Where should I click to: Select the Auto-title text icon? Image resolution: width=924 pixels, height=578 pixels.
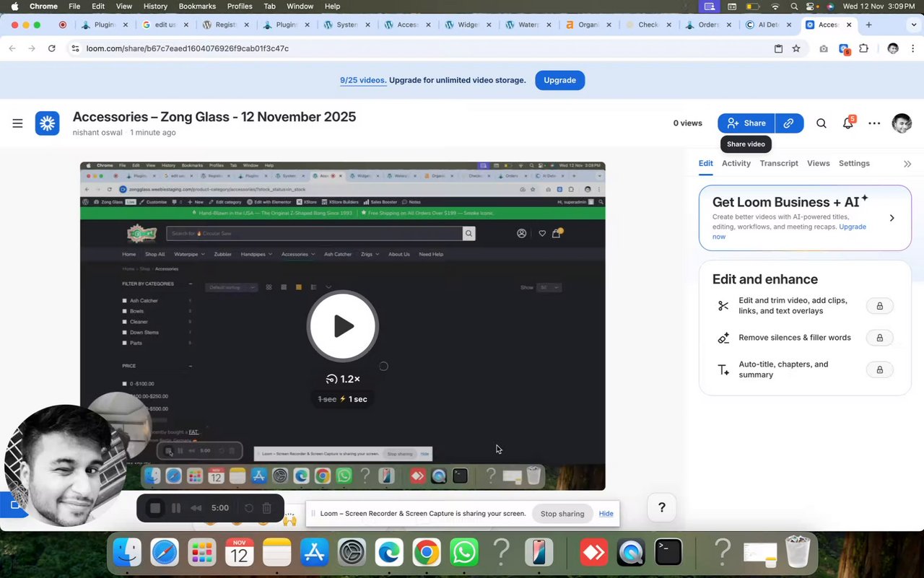[x=723, y=369]
